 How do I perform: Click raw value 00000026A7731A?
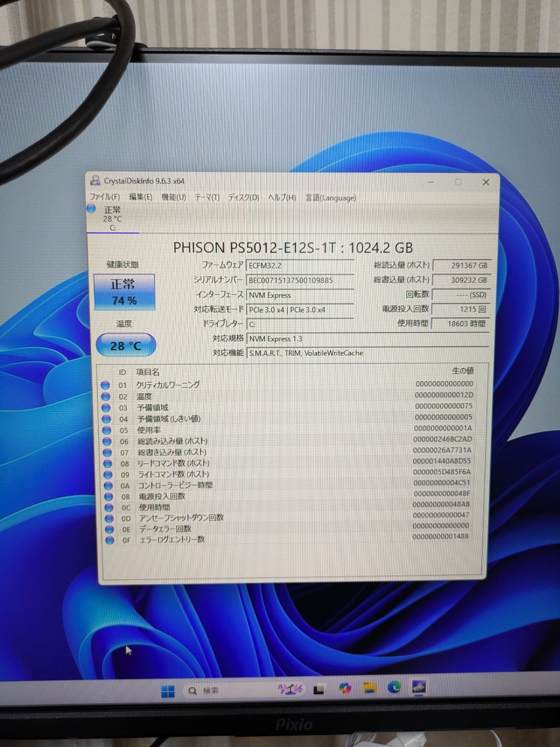pos(442,451)
